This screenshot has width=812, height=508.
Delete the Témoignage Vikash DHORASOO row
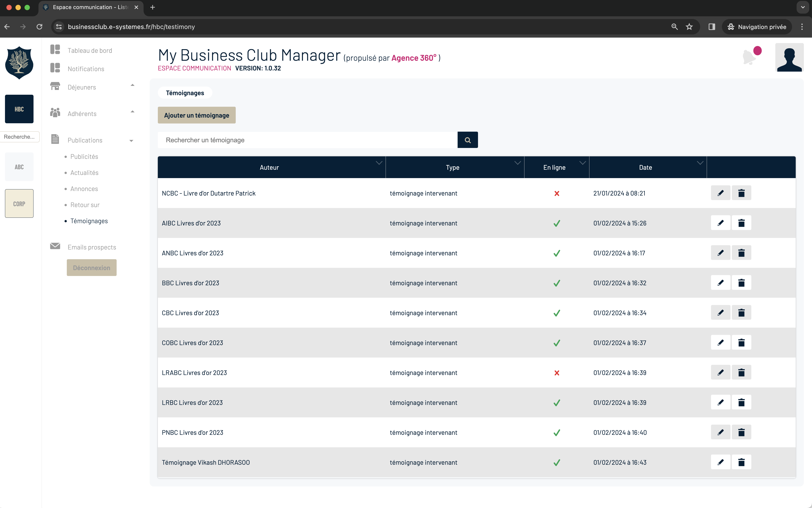pyautogui.click(x=741, y=462)
